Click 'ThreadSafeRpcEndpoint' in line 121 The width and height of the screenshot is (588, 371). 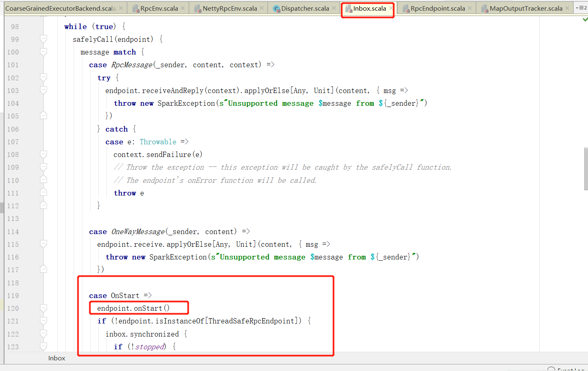[251, 321]
